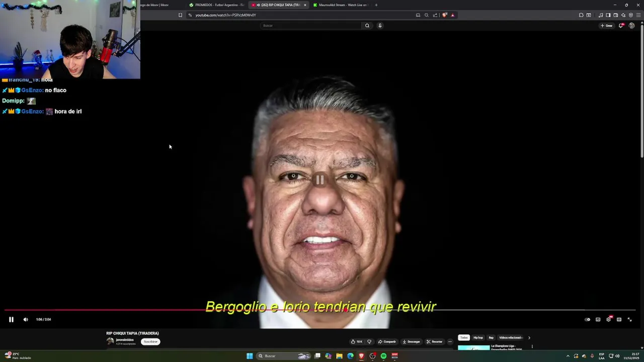
Task: Open Brave Shields lion icon
Action: tap(444, 15)
